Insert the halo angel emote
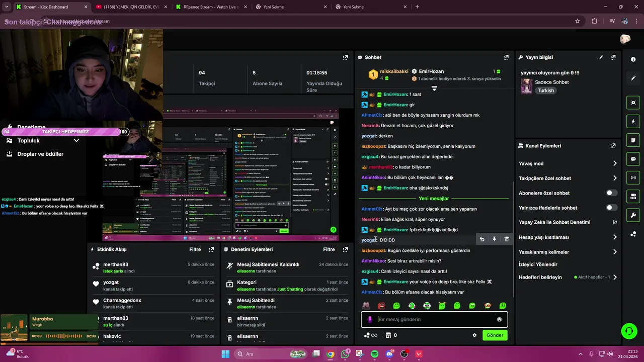Image resolution: width=644 pixels, height=362 pixels. [442, 306]
